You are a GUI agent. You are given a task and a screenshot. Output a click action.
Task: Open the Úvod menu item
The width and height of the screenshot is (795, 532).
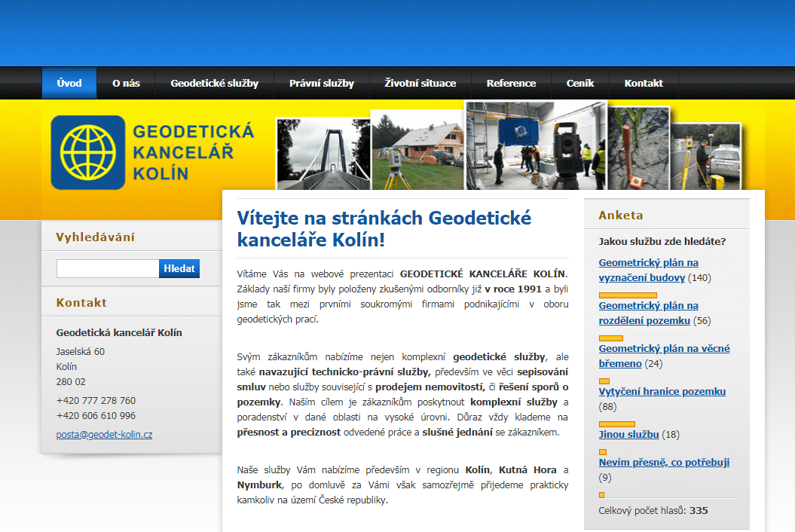(x=69, y=83)
